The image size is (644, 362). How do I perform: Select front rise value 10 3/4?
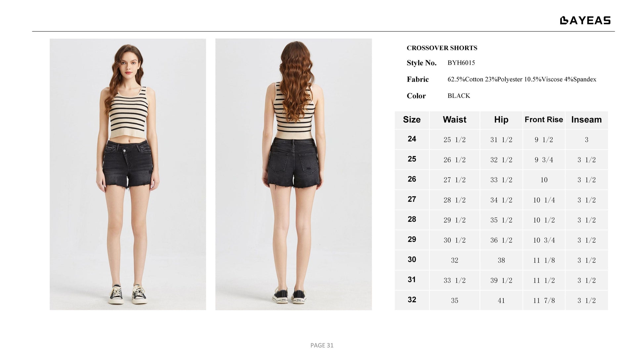544,240
